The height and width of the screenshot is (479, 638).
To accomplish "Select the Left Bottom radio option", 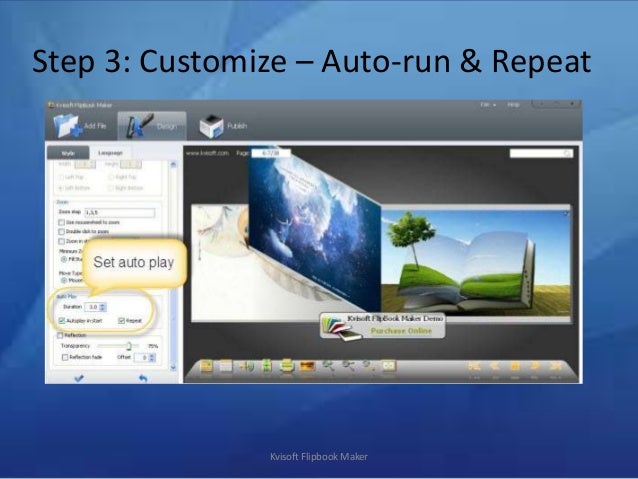I will 61,188.
